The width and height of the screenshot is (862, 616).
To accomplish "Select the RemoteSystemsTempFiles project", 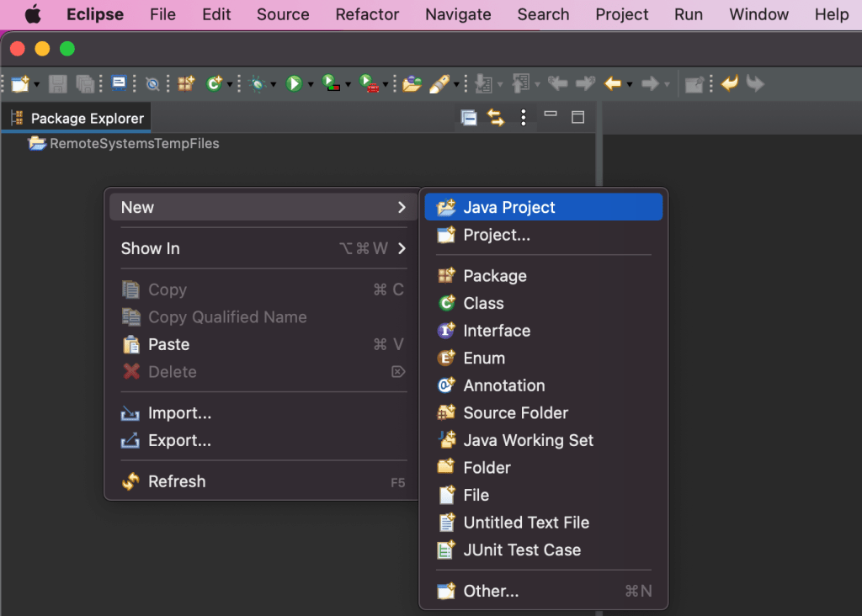I will [124, 143].
